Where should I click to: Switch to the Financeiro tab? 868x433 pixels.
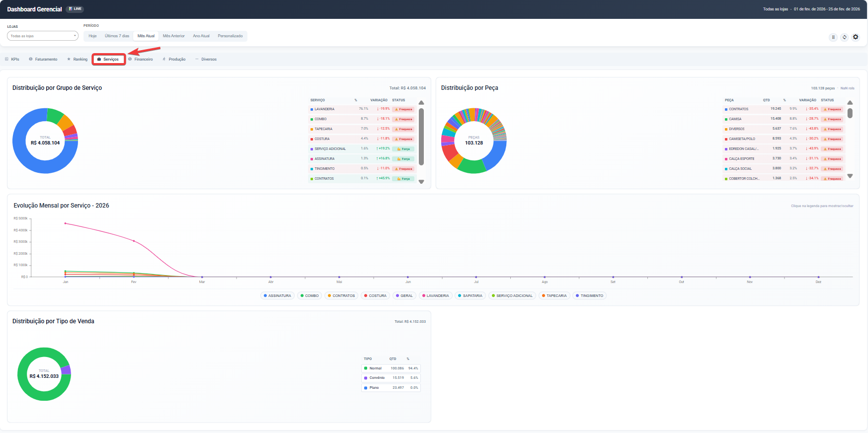(x=143, y=59)
